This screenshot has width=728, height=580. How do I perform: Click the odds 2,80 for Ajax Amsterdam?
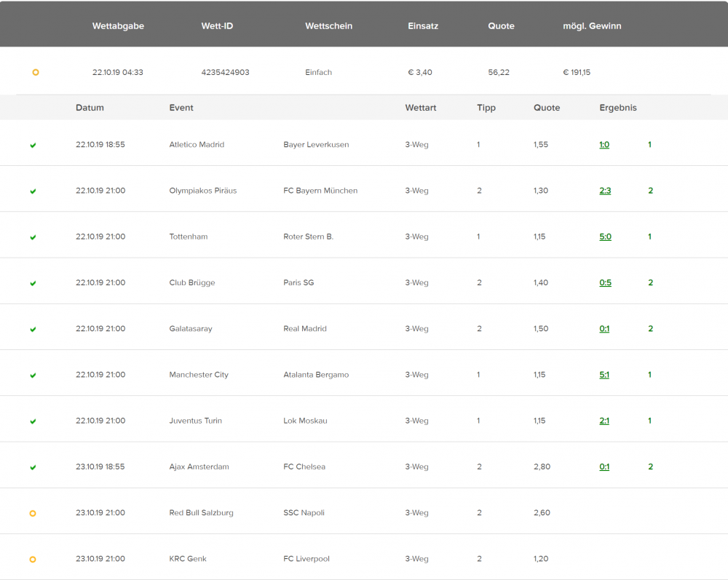(x=542, y=466)
